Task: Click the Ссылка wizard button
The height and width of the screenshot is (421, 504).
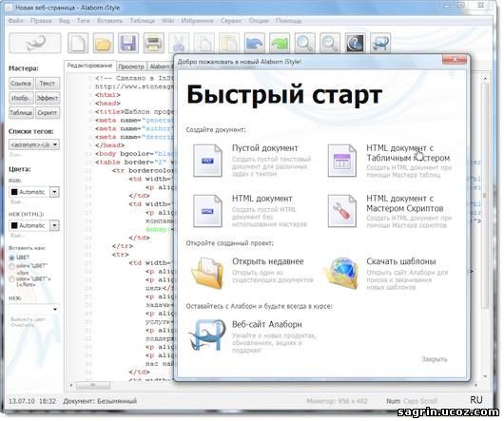Action: 21,84
